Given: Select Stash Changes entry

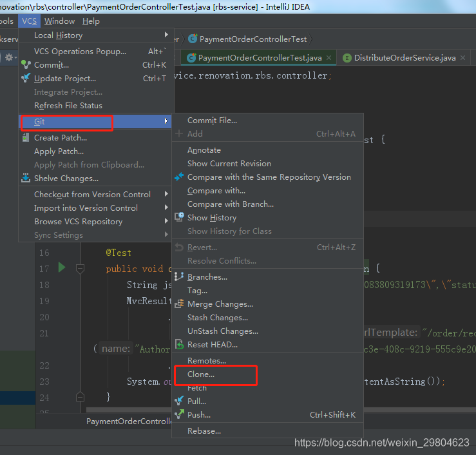Looking at the screenshot, I should [267, 318].
